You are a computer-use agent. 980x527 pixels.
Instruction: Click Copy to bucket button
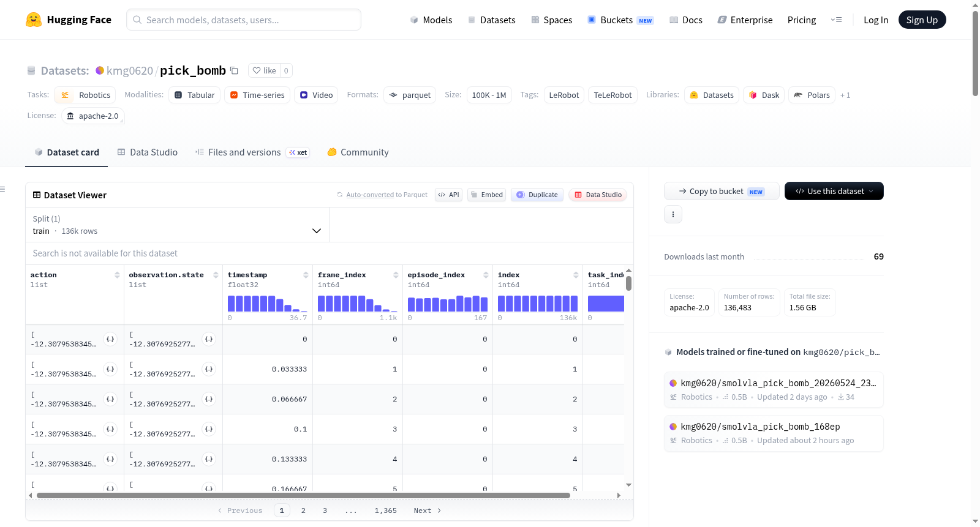(x=722, y=191)
